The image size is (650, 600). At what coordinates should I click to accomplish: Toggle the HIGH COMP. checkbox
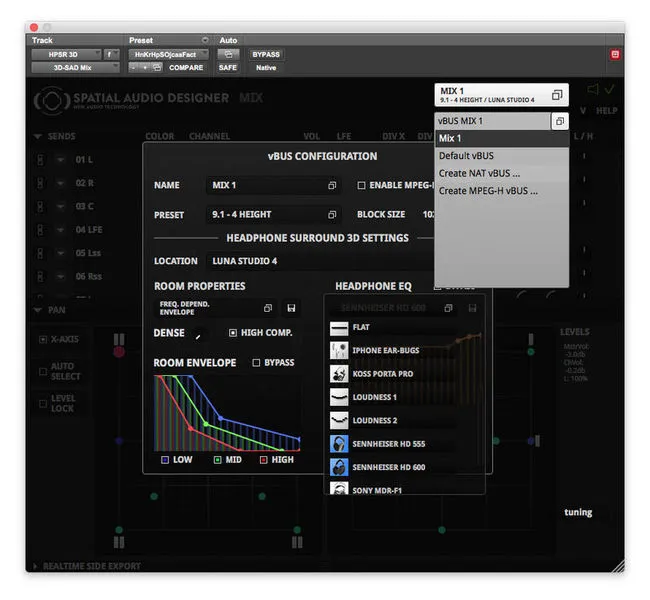233,333
